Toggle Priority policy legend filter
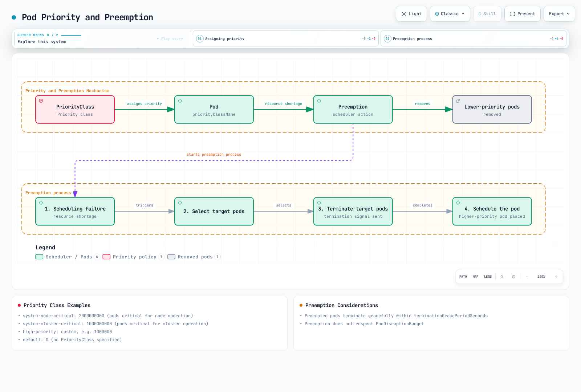 tap(133, 257)
